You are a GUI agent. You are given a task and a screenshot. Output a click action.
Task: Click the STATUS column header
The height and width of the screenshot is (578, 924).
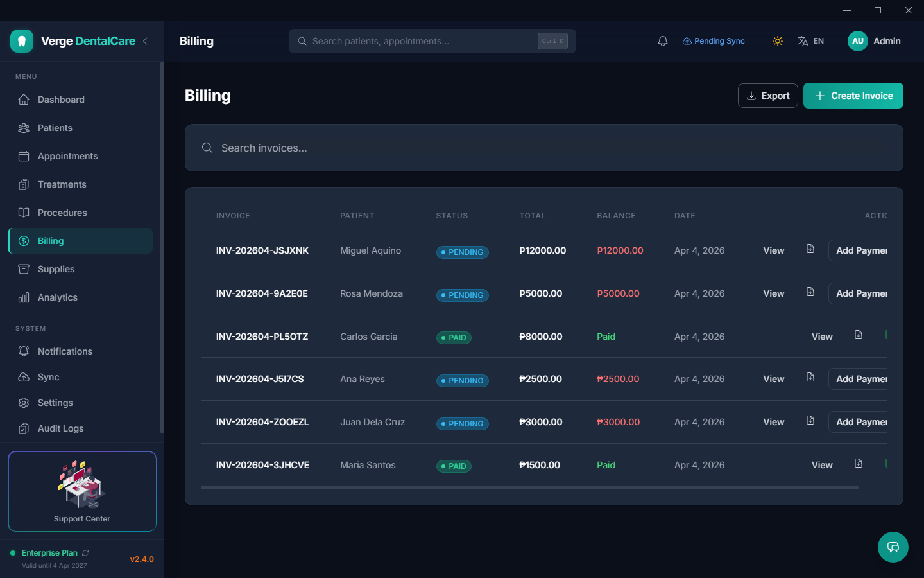tap(452, 216)
